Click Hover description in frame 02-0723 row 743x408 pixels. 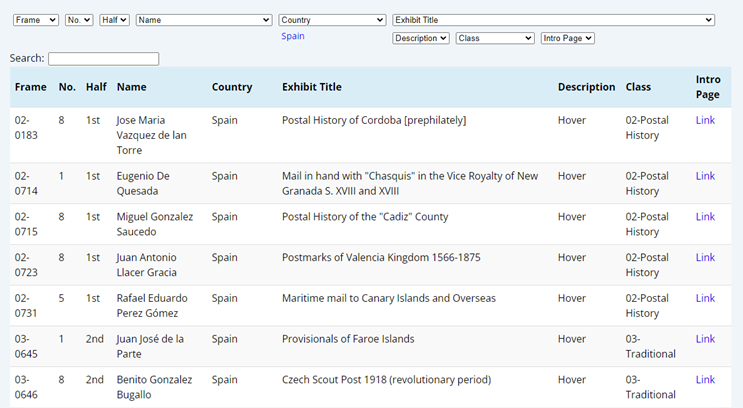click(x=572, y=258)
